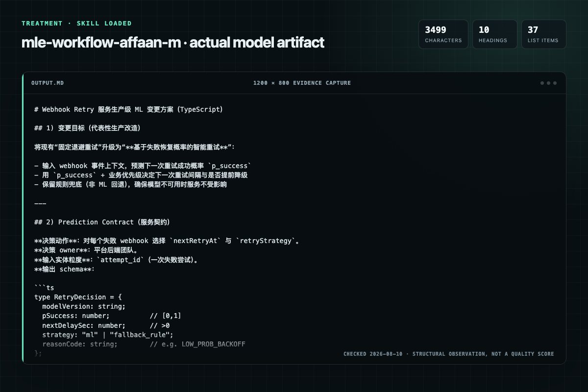
Task: Click the '---' horizontal rule markdown line
Action: (x=40, y=203)
